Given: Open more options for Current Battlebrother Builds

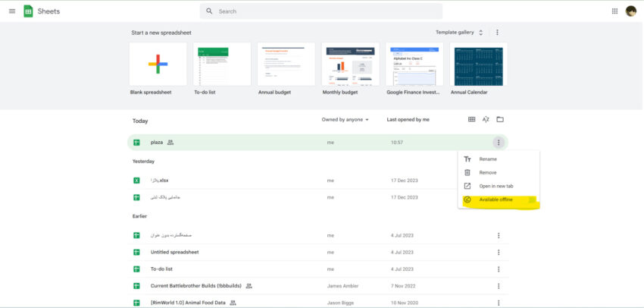Looking at the screenshot, I should click(x=499, y=286).
